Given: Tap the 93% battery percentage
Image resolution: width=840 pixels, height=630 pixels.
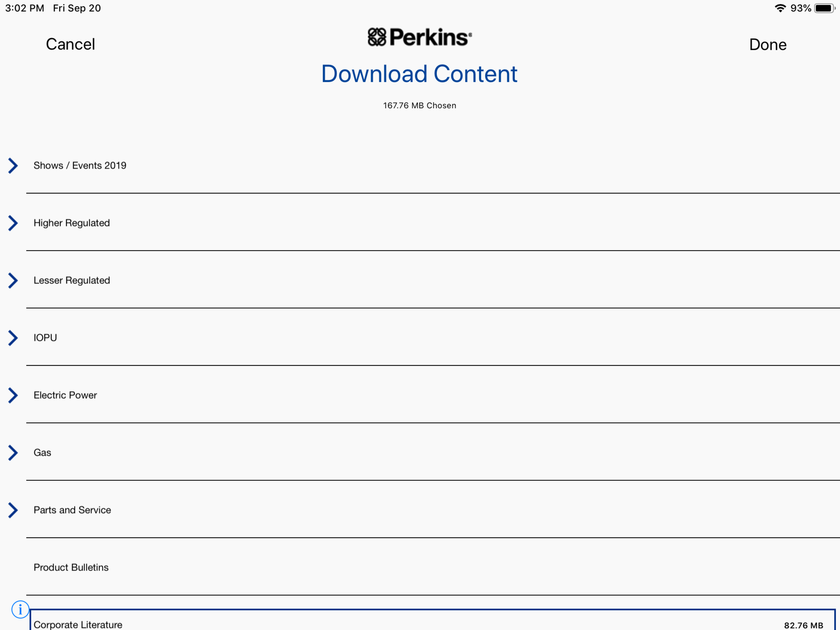Looking at the screenshot, I should [801, 8].
